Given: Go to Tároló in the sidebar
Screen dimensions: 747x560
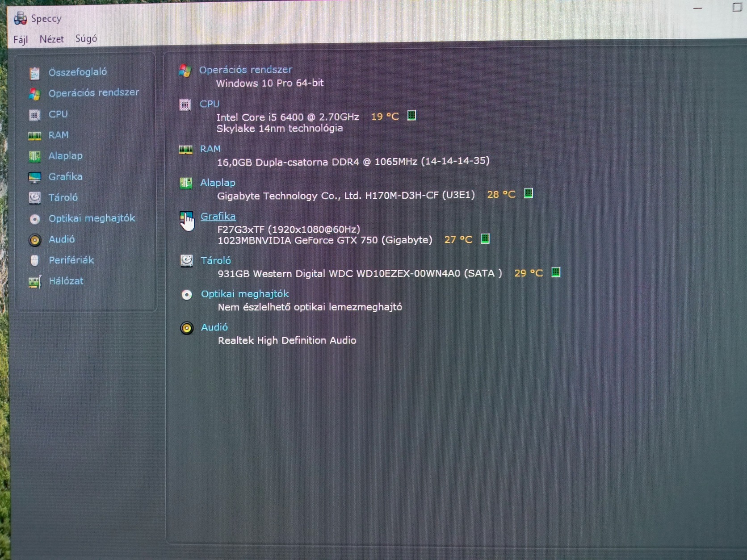Looking at the screenshot, I should pos(63,197).
